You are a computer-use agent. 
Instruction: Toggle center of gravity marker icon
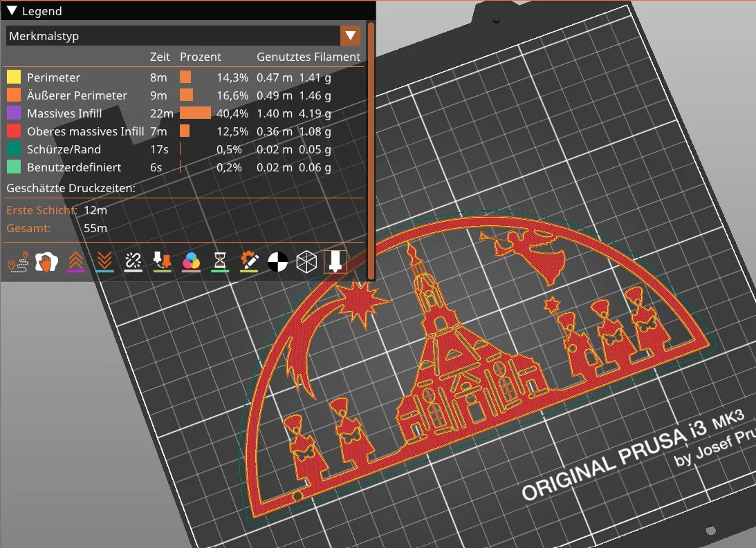278,261
